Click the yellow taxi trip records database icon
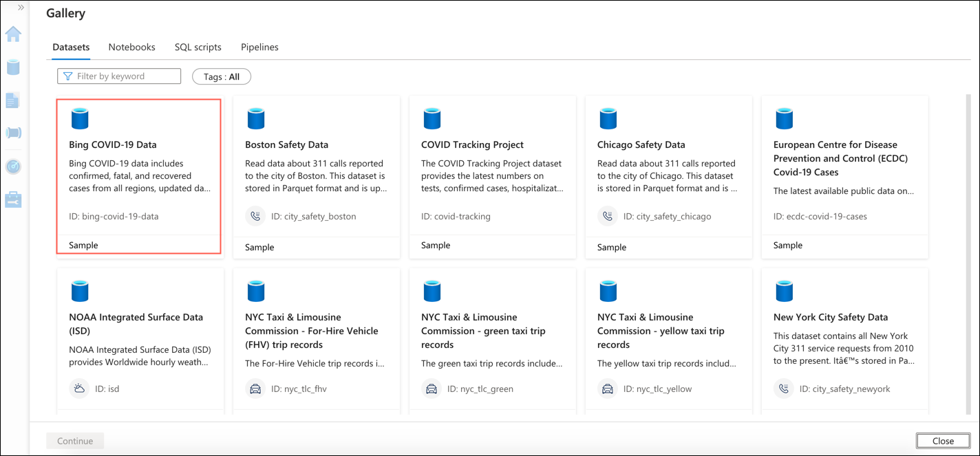Screen dimensions: 980x456 [x=608, y=291]
